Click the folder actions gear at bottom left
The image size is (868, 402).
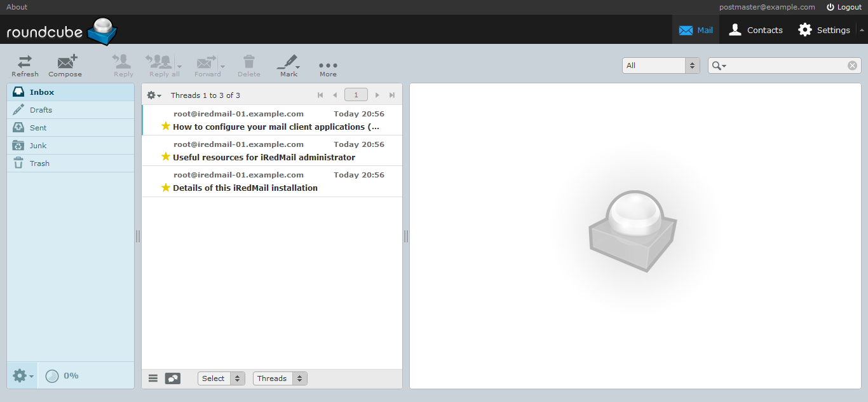[x=20, y=375]
